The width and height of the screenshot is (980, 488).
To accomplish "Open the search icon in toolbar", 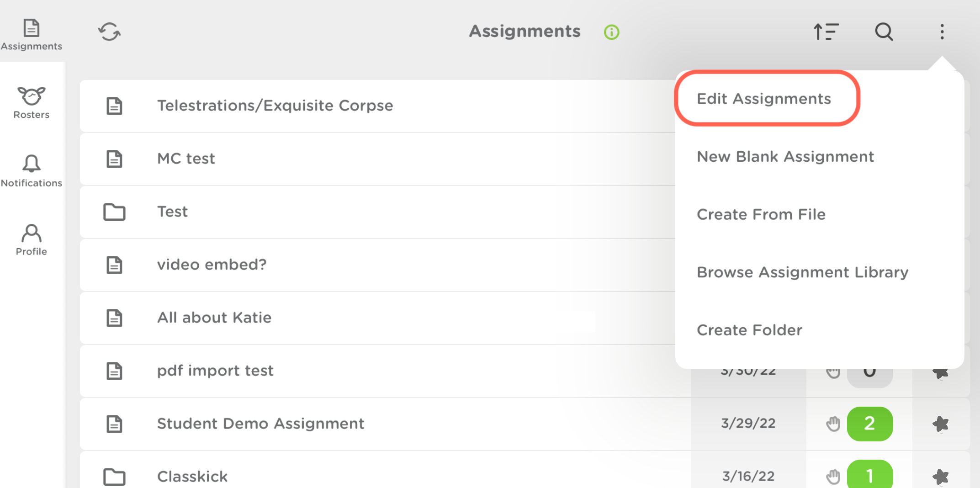I will pos(884,32).
